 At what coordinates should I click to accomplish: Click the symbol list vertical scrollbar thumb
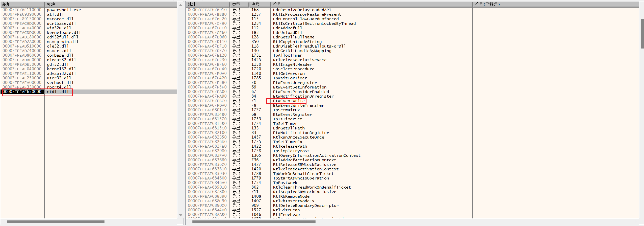pyautogui.click(x=642, y=33)
